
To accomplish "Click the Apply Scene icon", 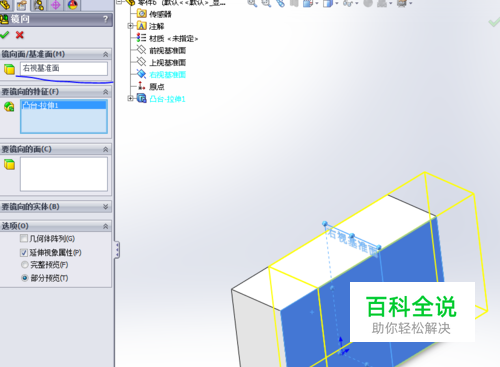I will [x=382, y=3].
